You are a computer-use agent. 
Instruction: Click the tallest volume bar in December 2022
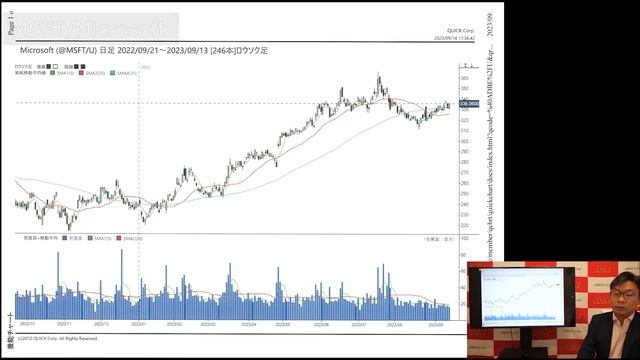122,284
